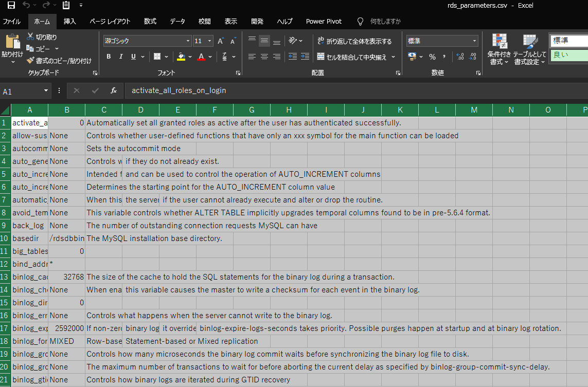The image size is (588, 387).
Task: Click the コピー copy button
Action: tap(38, 49)
